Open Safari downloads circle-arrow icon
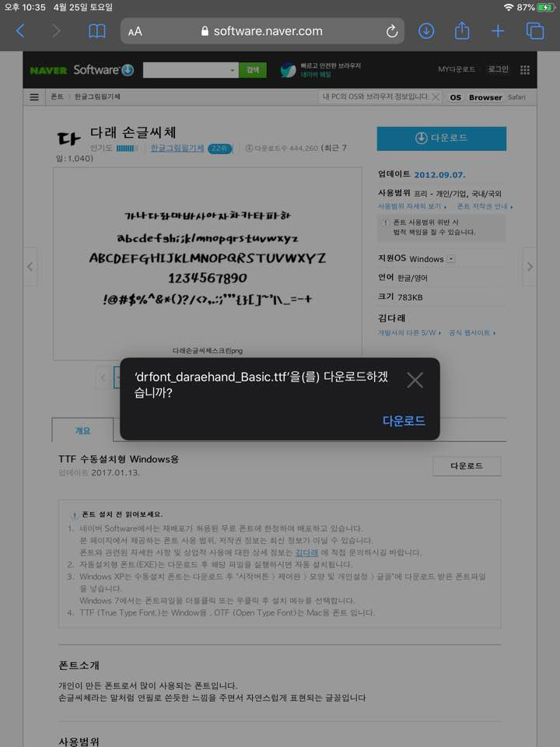 pyautogui.click(x=426, y=31)
